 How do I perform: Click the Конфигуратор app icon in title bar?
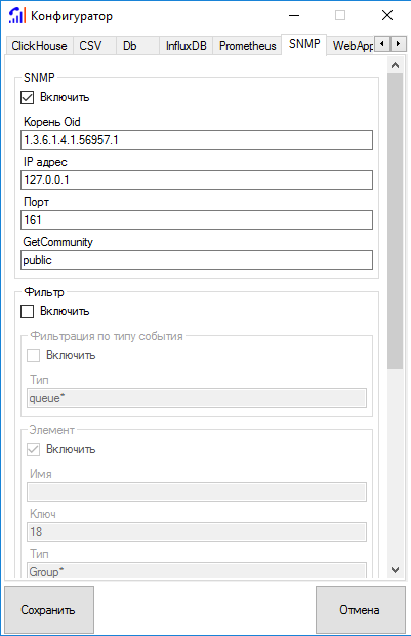[17, 15]
